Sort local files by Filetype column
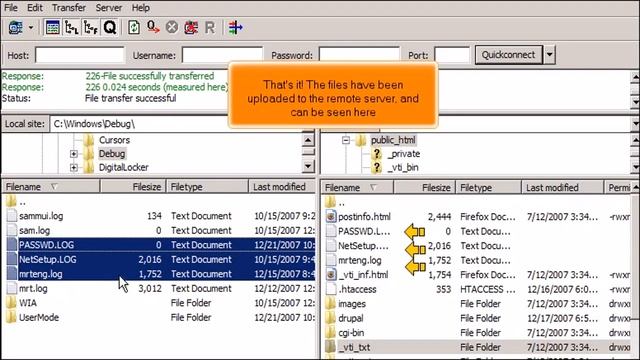640x360 pixels. (x=207, y=187)
